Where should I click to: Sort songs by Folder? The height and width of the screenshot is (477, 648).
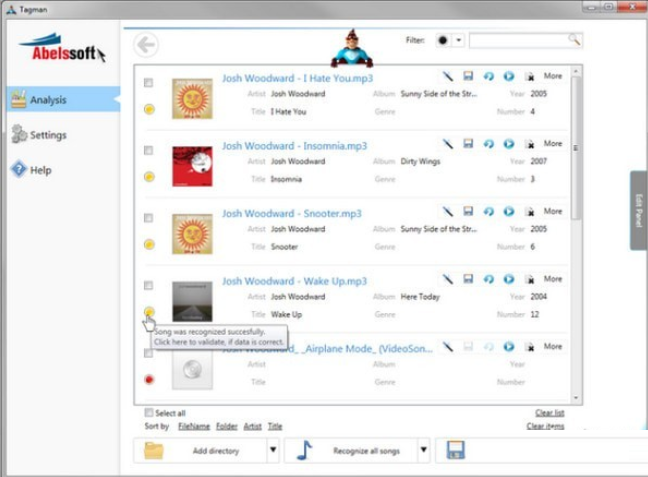(x=227, y=426)
